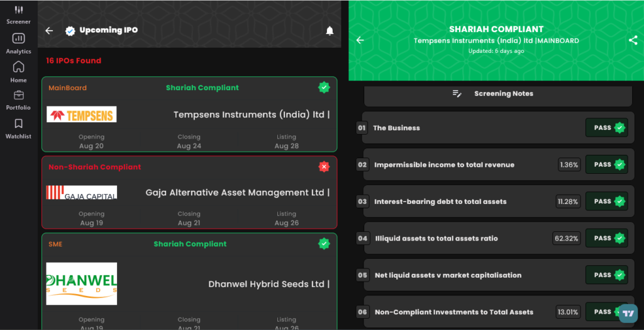Click PASS badge for The Business

click(607, 128)
